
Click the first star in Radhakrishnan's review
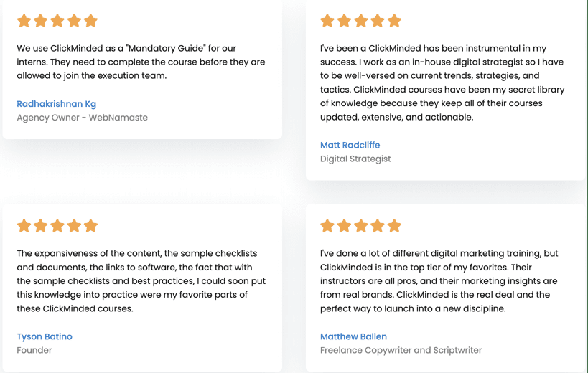tap(24, 21)
